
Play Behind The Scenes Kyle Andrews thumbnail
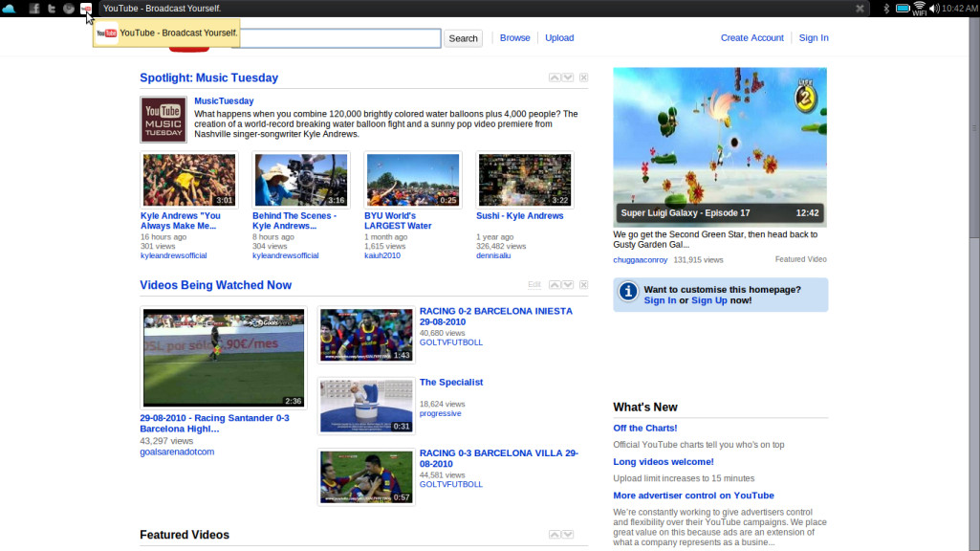(301, 180)
